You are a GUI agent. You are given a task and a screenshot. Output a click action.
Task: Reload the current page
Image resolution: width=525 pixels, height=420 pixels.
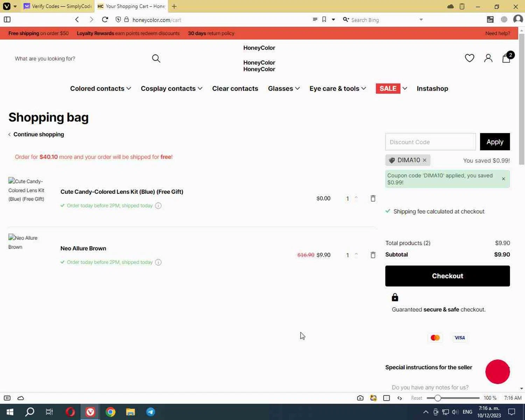tap(105, 20)
